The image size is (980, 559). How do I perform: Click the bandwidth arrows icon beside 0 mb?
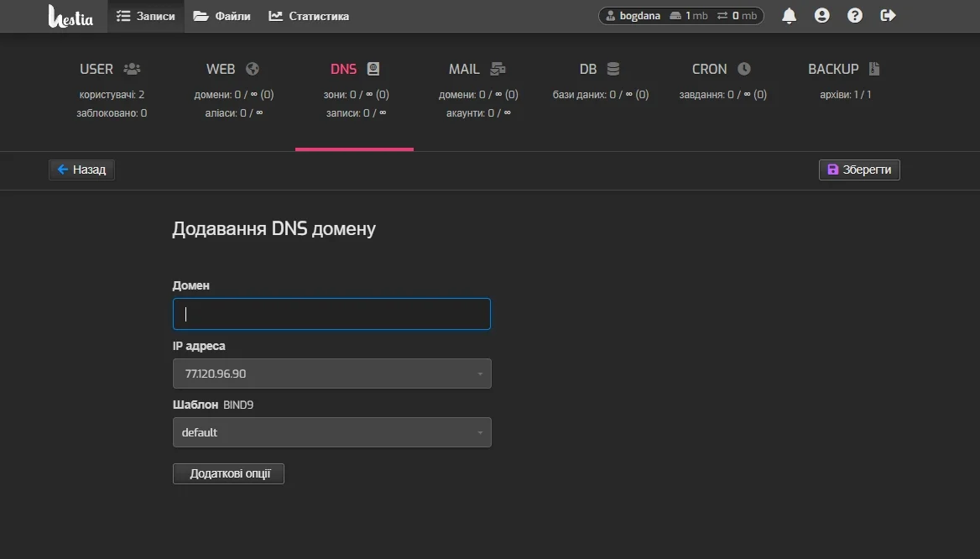coord(722,16)
